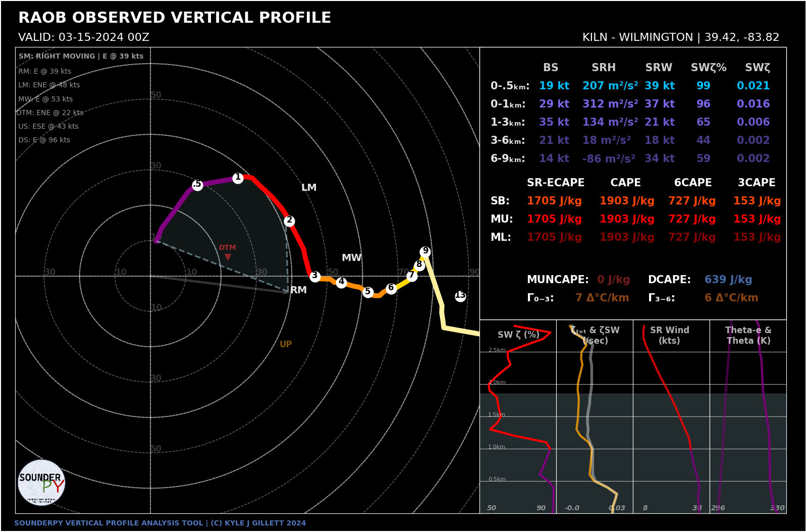Viewport: 806px width, 532px height.
Task: Click the SR-ECAPE column header
Action: pos(556,183)
